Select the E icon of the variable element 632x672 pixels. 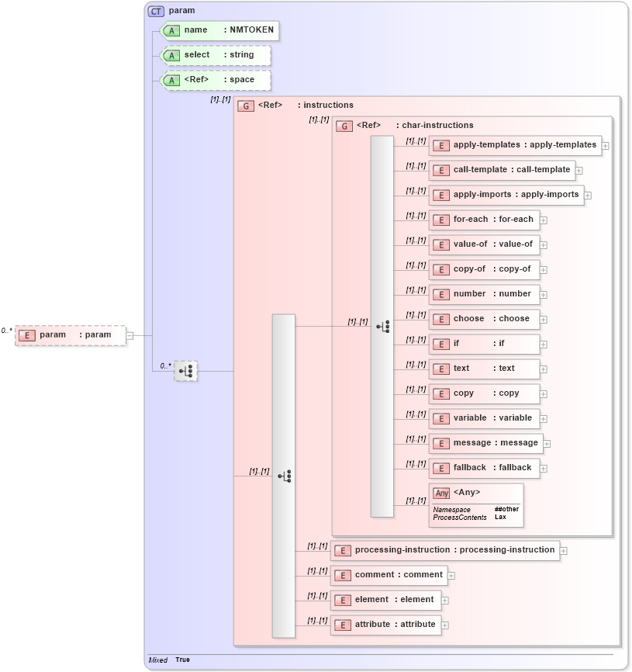(440, 418)
